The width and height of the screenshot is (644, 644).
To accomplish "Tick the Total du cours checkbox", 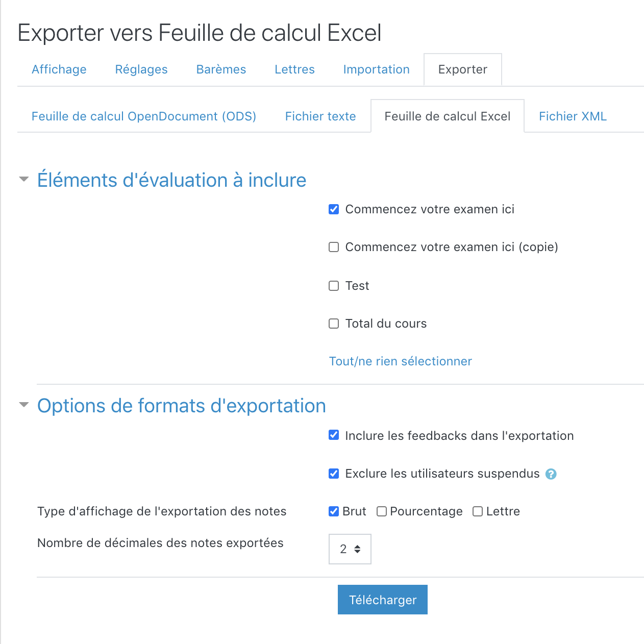I will tap(334, 324).
